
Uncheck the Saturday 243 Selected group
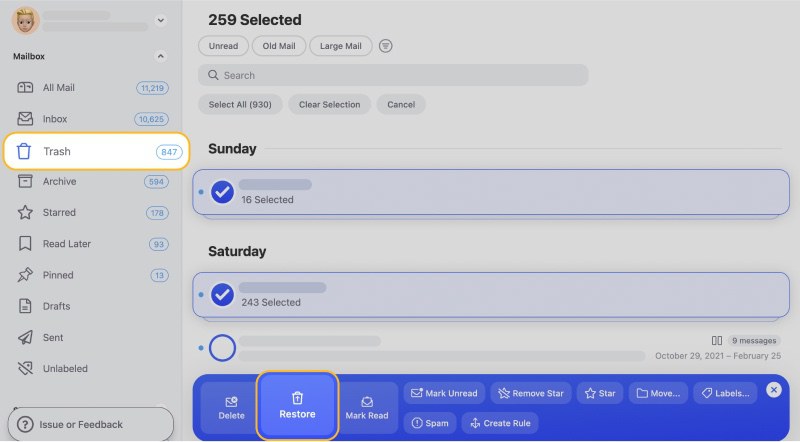tap(222, 294)
